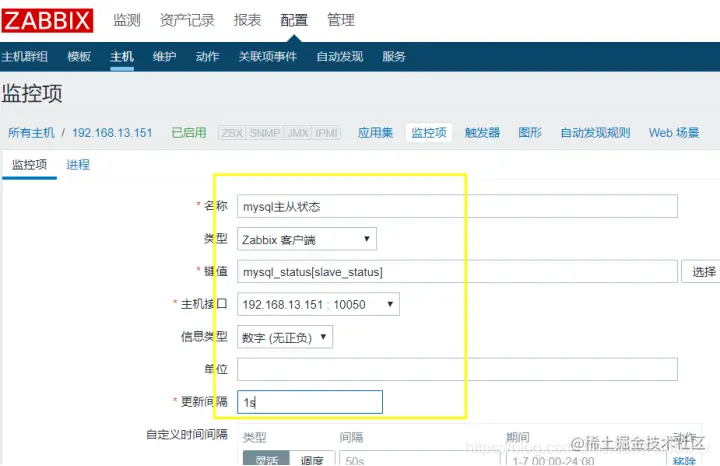Click the 名称 field with mysql主从状态
Image resolution: width=720 pixels, height=466 pixels.
coord(457,206)
